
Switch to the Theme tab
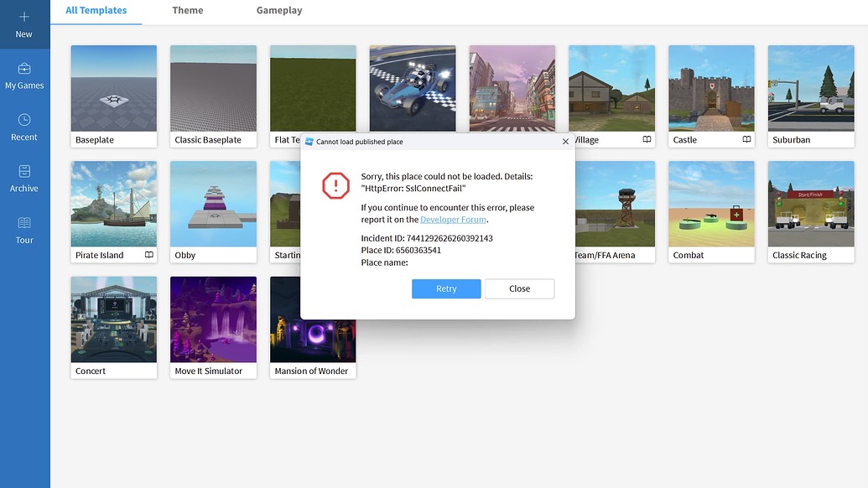[187, 10]
